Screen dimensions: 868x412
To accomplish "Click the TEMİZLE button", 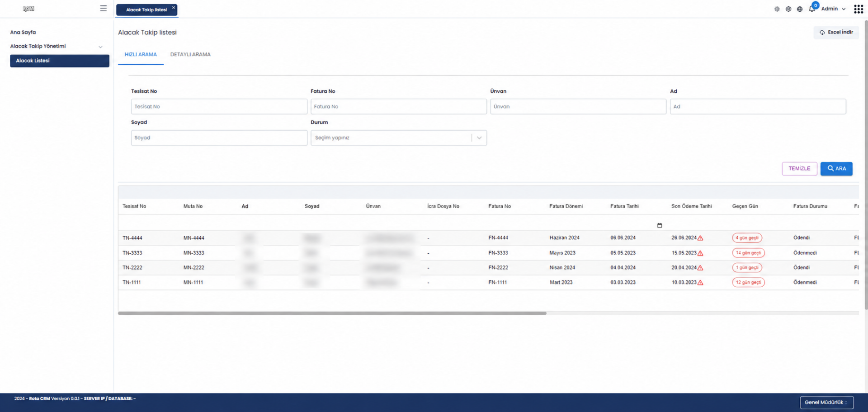I will [799, 168].
